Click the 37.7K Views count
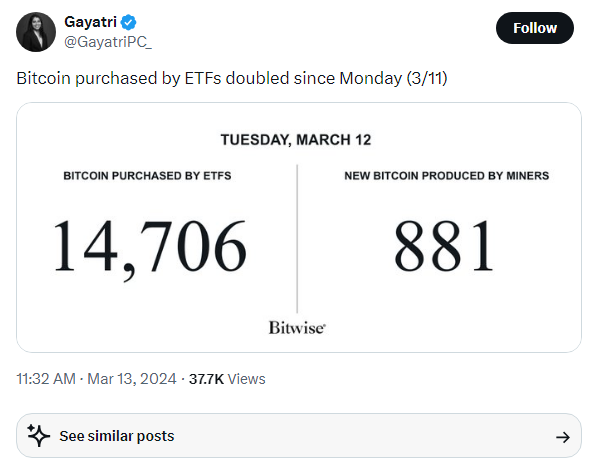Screen dimensions: 598x466 coord(227,379)
